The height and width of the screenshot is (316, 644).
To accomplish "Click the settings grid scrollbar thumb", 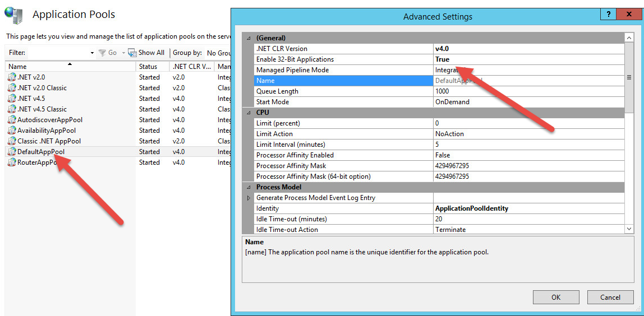I will pyautogui.click(x=629, y=77).
